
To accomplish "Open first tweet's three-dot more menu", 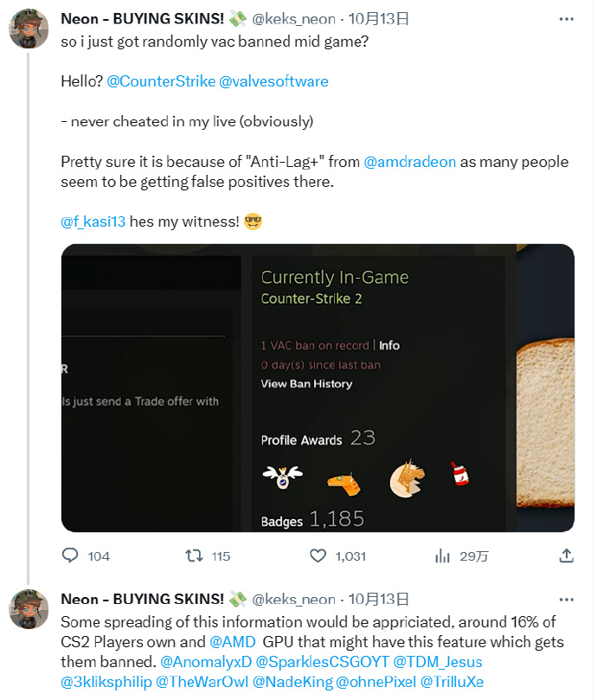I will pos(566,18).
